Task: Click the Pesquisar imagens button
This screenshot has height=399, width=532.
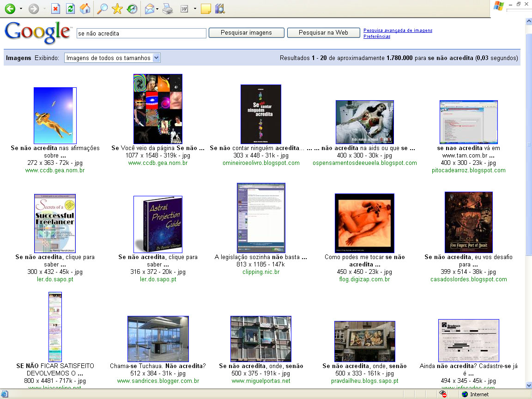Action: click(x=246, y=33)
